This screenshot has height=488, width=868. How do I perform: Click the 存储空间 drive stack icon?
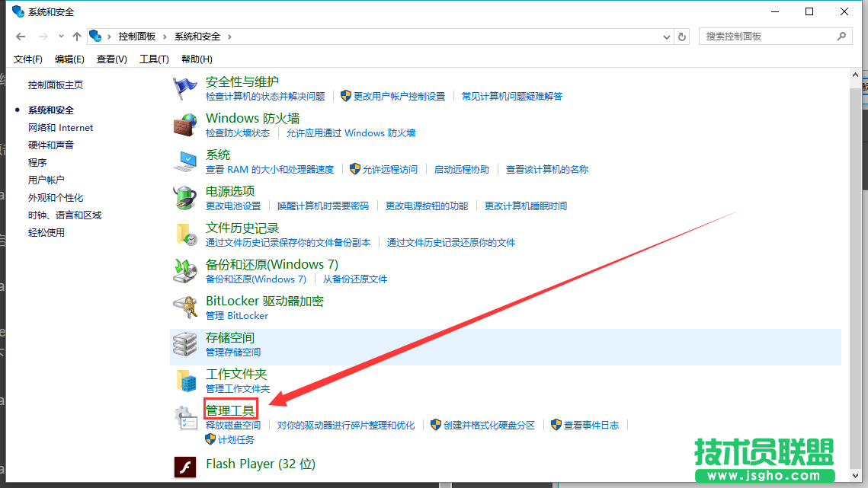tap(185, 343)
